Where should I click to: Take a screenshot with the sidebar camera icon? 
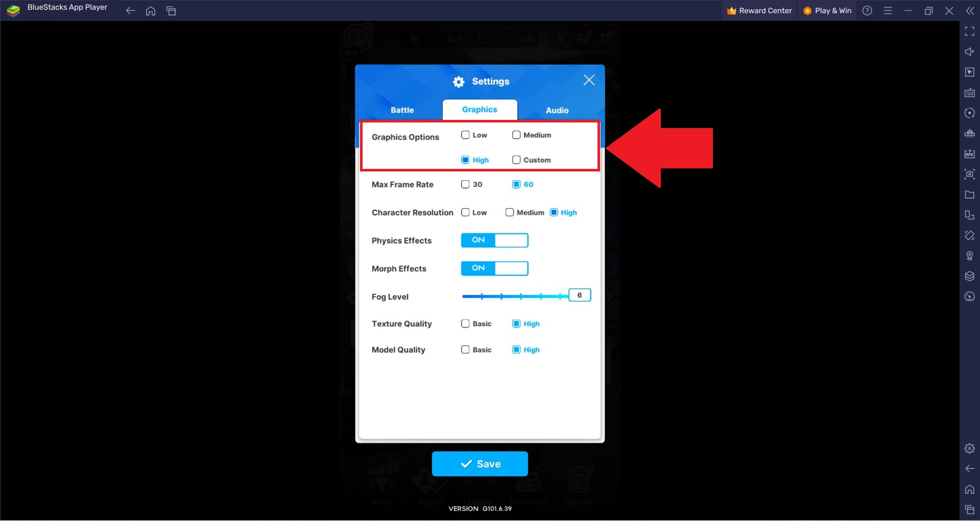point(969,174)
